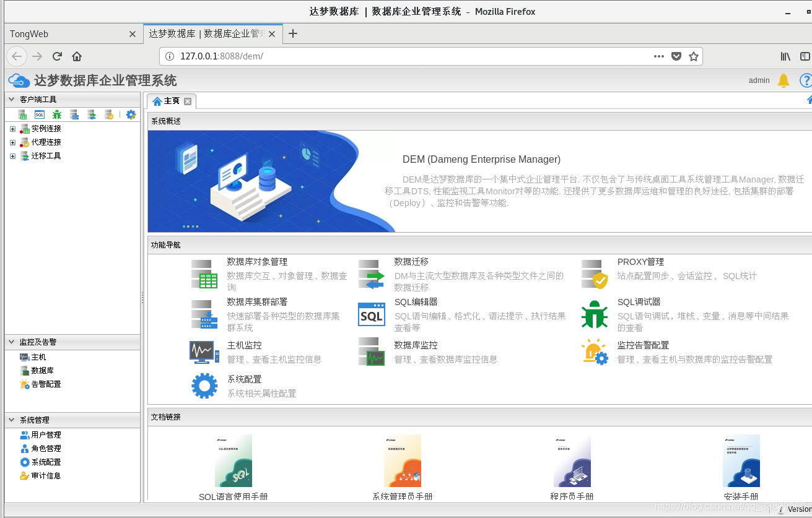Open 安装手册 document thumbnail
Image resolution: width=812 pixels, height=518 pixels.
741,460
